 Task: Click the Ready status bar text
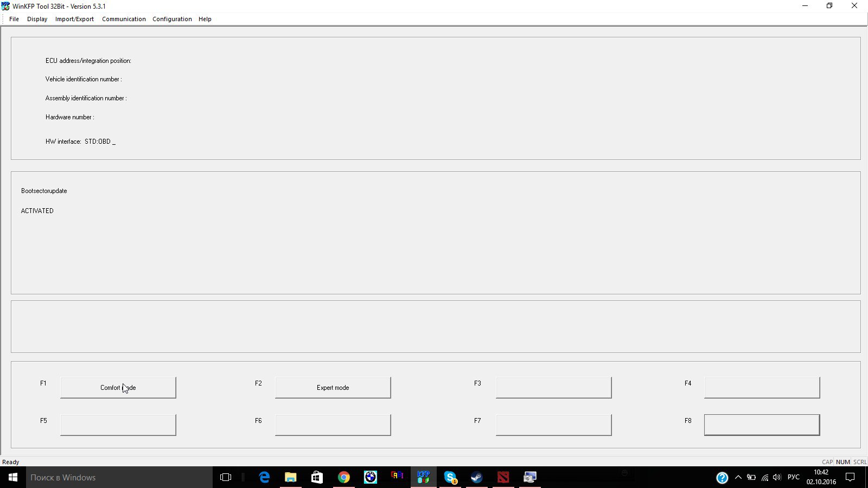(11, 462)
